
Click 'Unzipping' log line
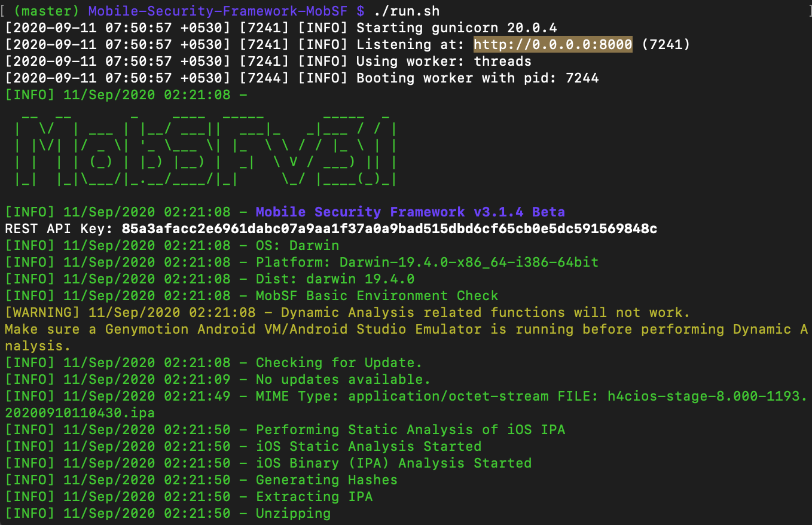click(x=294, y=513)
